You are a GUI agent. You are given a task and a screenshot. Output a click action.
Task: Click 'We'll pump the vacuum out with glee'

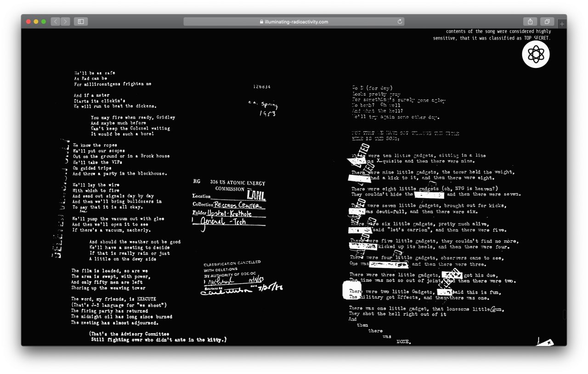118,219
